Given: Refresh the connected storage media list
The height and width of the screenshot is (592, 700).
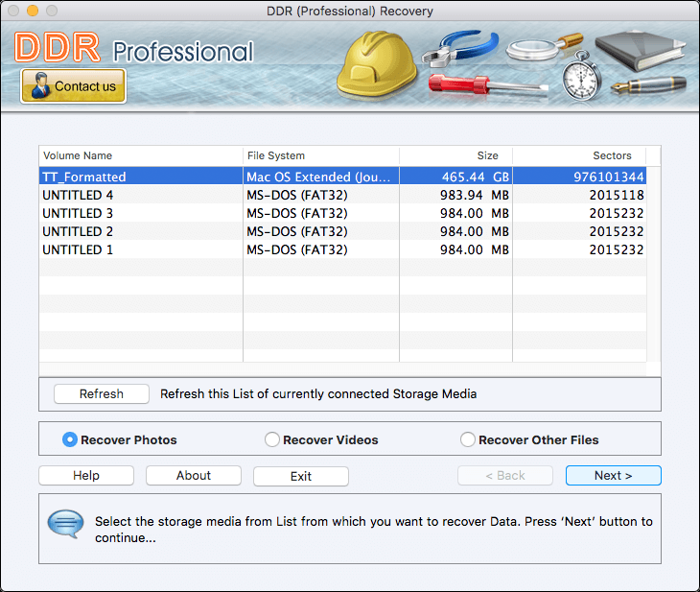Looking at the screenshot, I should pyautogui.click(x=102, y=393).
